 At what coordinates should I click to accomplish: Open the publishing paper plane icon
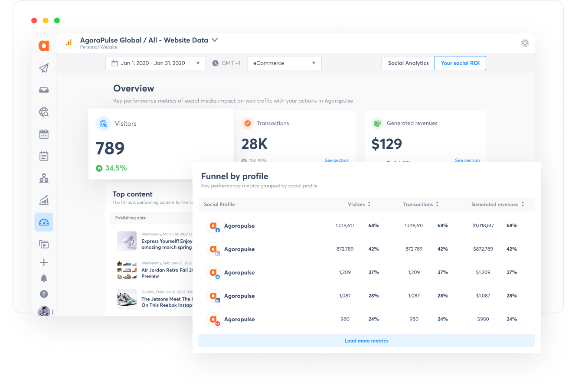pyautogui.click(x=44, y=68)
